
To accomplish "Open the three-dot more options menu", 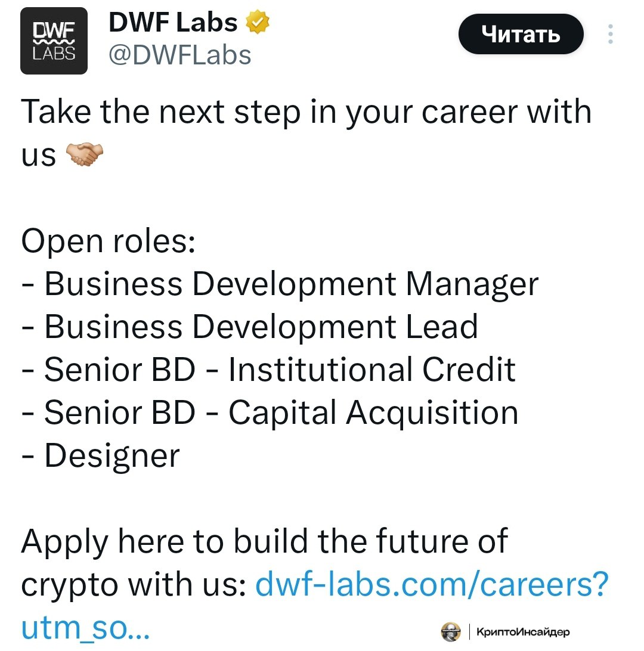I will [x=610, y=34].
